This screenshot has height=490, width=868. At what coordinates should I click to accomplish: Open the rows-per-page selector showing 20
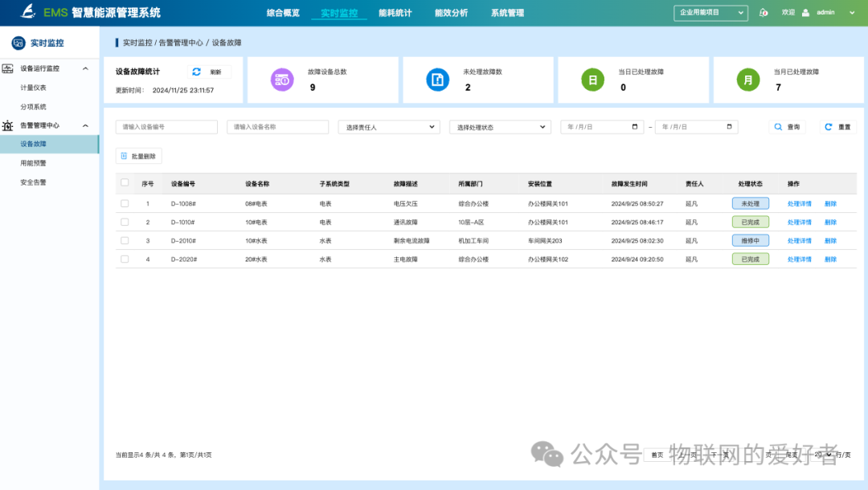(821, 454)
